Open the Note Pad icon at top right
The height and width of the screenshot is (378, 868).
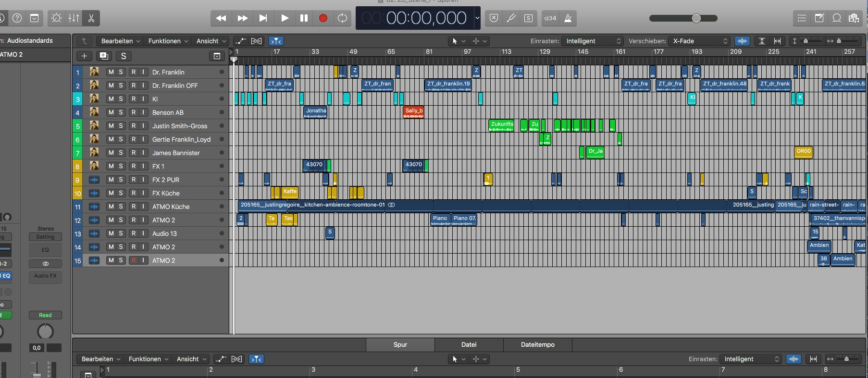pyautogui.click(x=819, y=18)
